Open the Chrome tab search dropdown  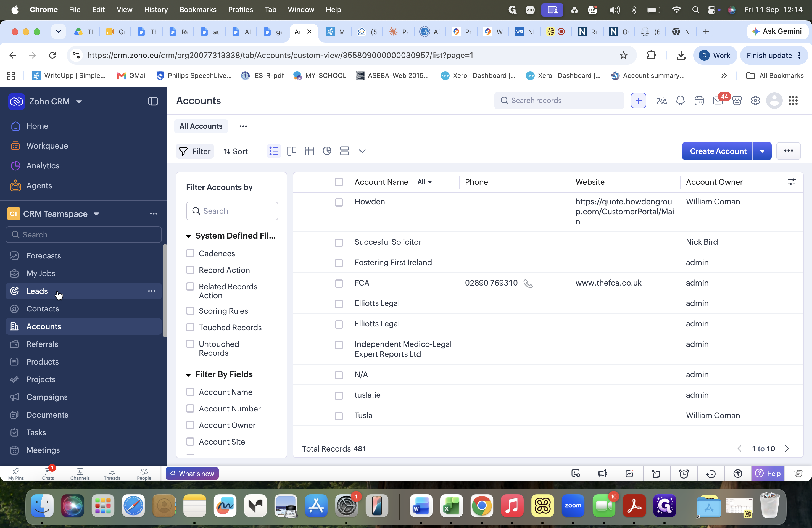[x=58, y=32]
